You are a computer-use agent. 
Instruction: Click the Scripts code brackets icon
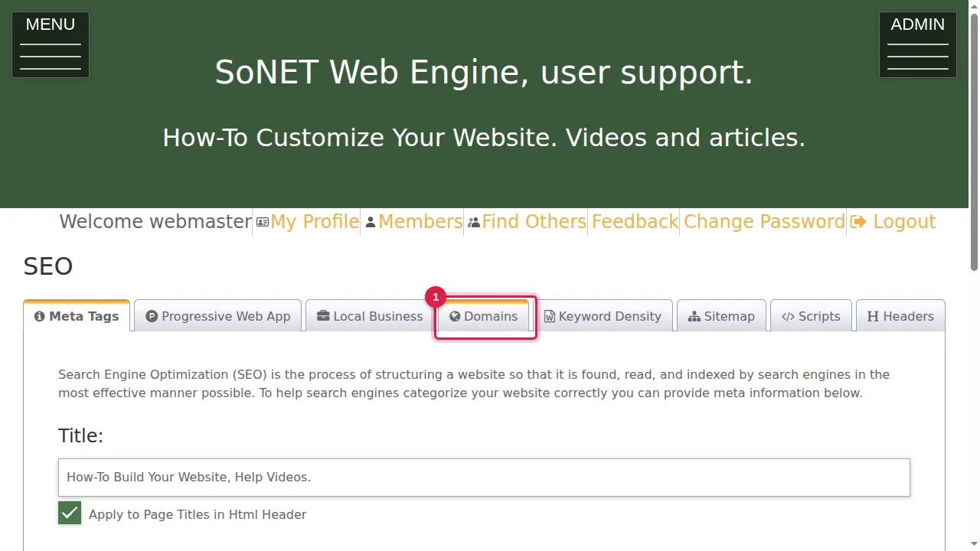[x=788, y=316]
